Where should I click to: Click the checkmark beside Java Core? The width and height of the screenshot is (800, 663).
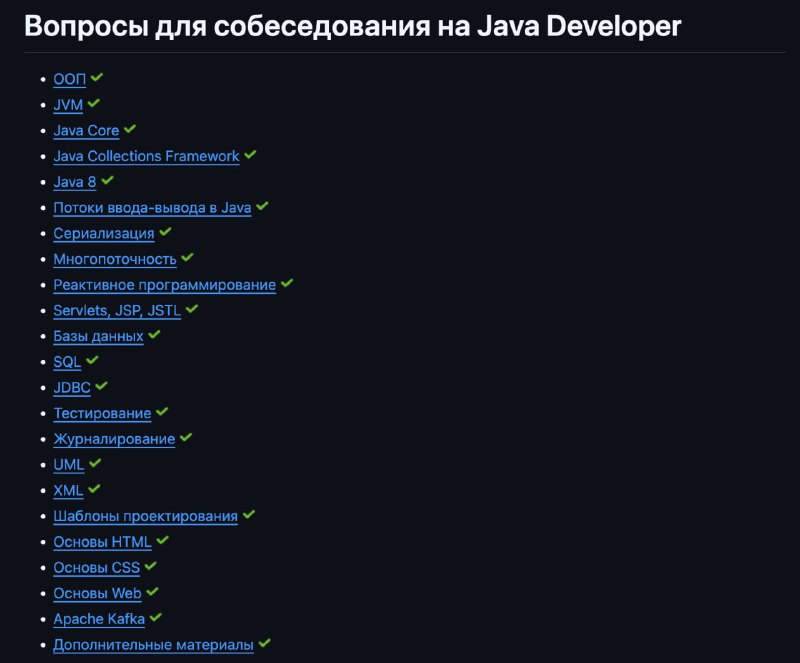[130, 129]
